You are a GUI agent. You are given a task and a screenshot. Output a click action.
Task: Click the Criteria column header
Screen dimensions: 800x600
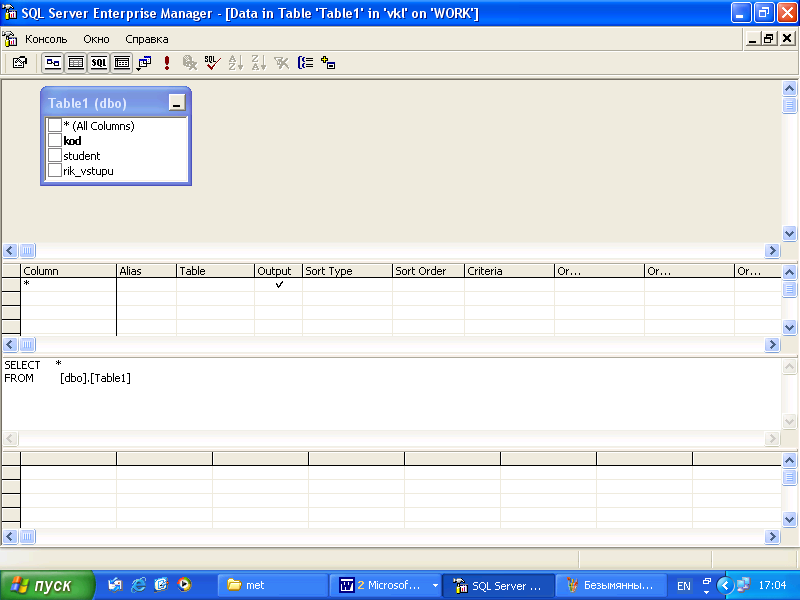coord(509,271)
